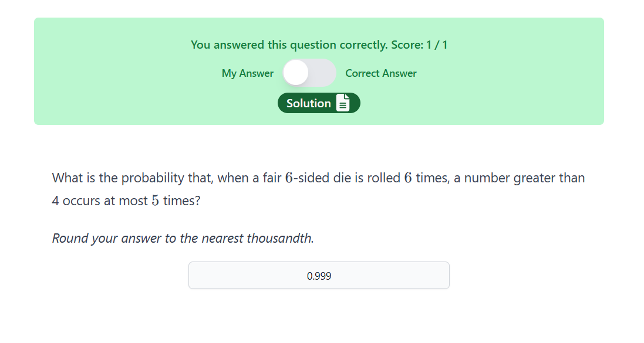Click the question text about the 6-sided die

[318, 189]
